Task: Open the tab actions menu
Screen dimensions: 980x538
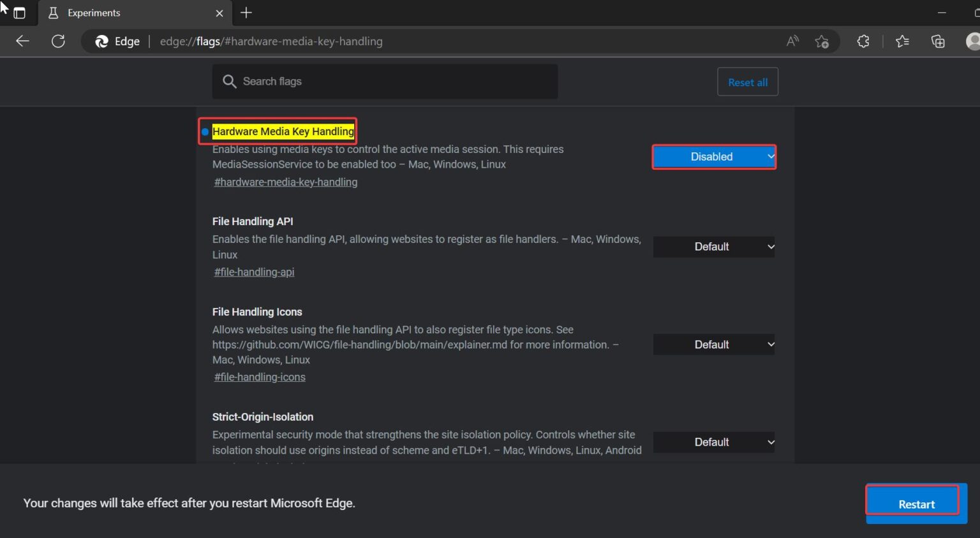Action: tap(19, 13)
